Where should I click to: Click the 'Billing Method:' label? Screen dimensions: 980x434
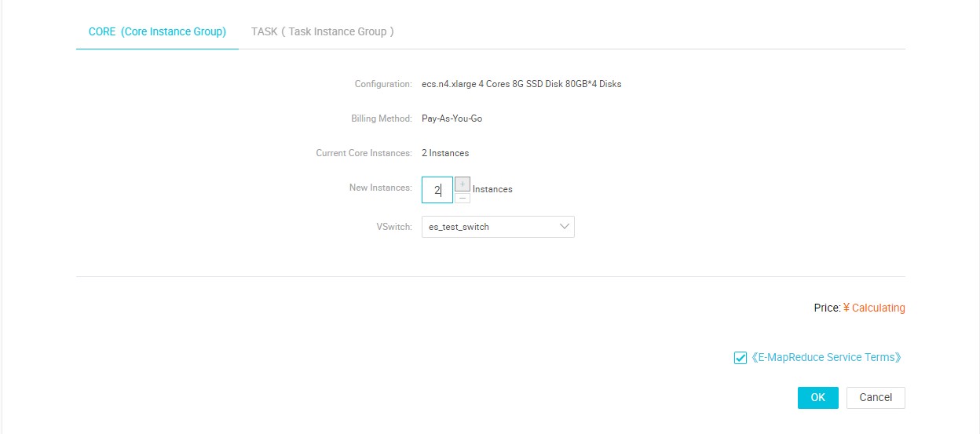(x=381, y=119)
